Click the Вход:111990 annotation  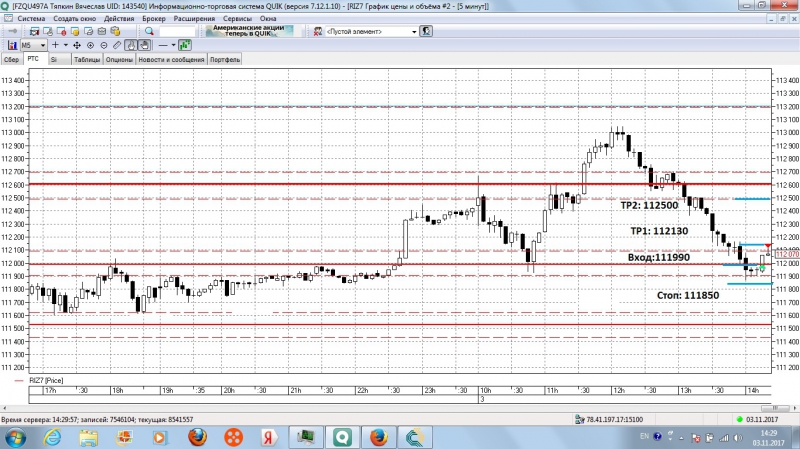coord(659,257)
